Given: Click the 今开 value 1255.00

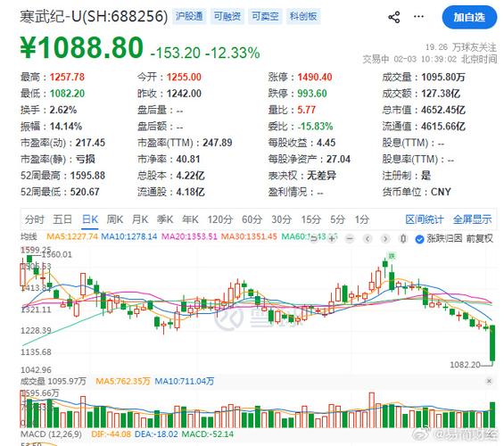Looking at the screenshot, I should pyautogui.click(x=184, y=77).
